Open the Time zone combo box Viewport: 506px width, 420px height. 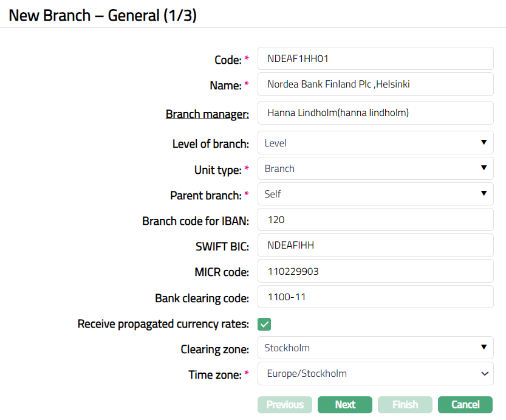375,374
